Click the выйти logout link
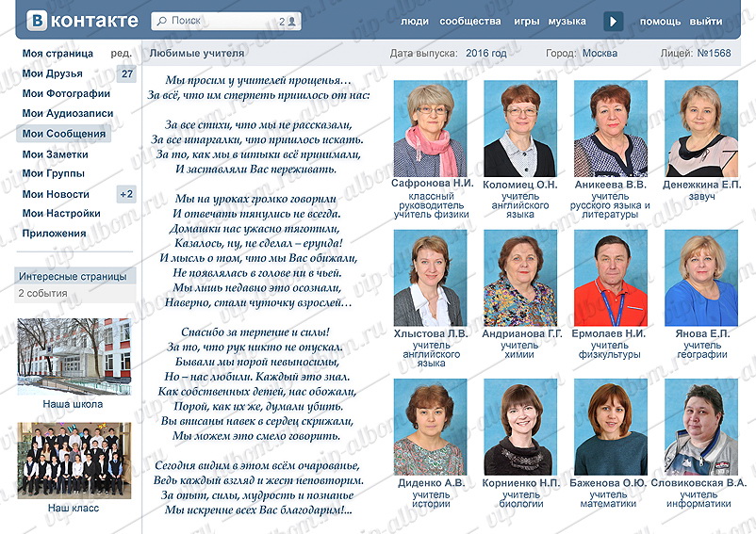This screenshot has width=756, height=534. (x=706, y=21)
